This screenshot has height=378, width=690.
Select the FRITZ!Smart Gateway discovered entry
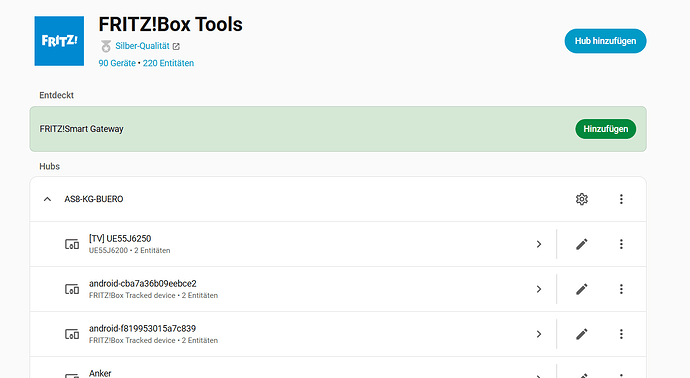point(338,129)
